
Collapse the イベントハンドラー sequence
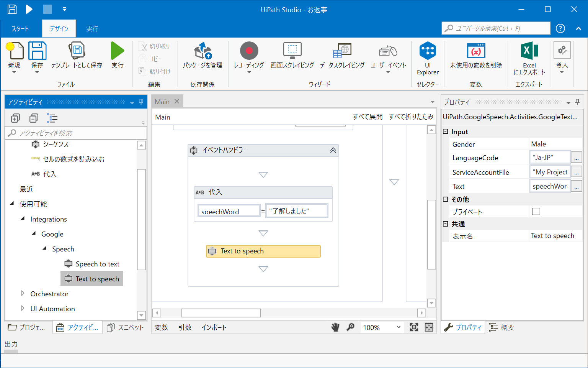tap(333, 150)
